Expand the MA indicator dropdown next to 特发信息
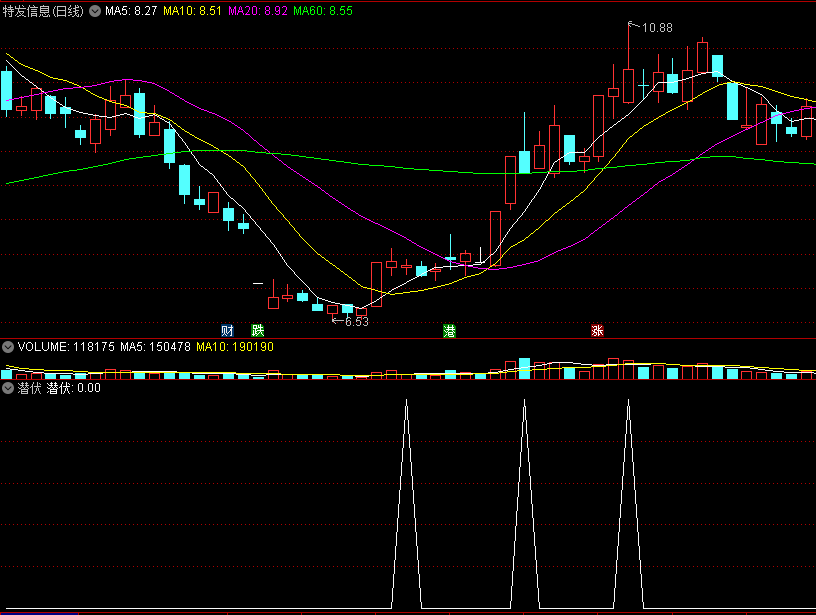 [x=95, y=11]
